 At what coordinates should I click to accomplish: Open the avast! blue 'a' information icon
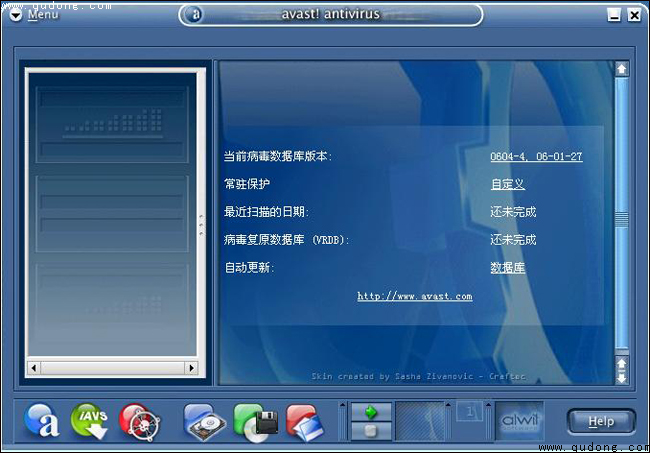click(43, 420)
